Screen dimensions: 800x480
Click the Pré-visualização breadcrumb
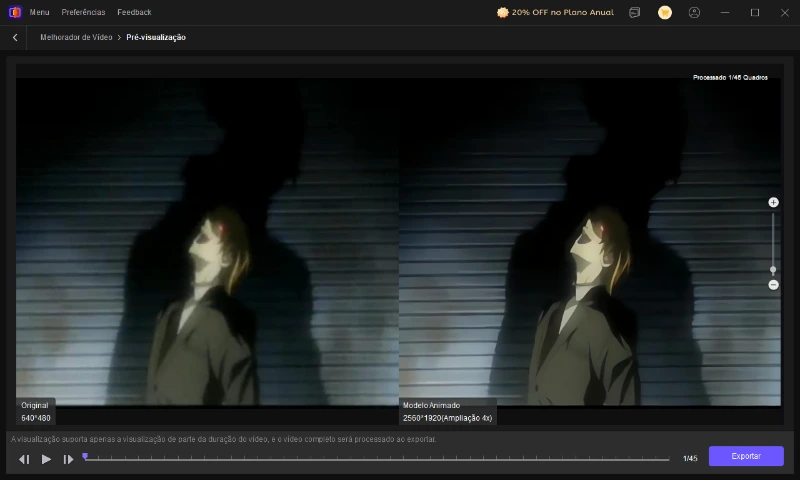click(156, 37)
